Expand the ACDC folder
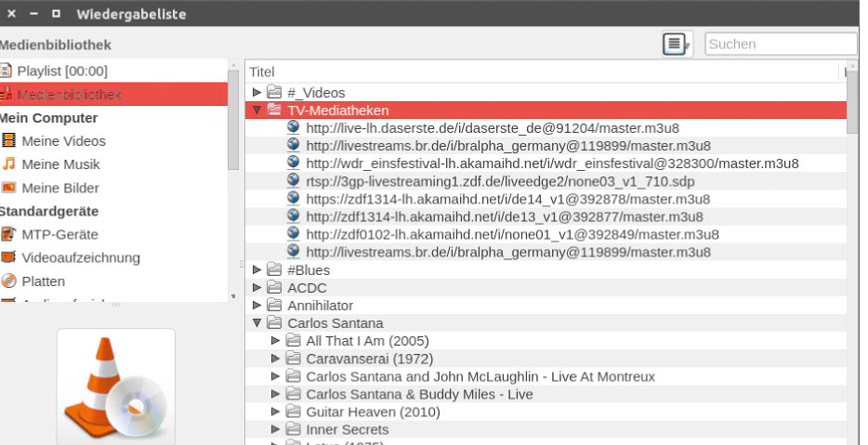The width and height of the screenshot is (868, 445). [256, 287]
